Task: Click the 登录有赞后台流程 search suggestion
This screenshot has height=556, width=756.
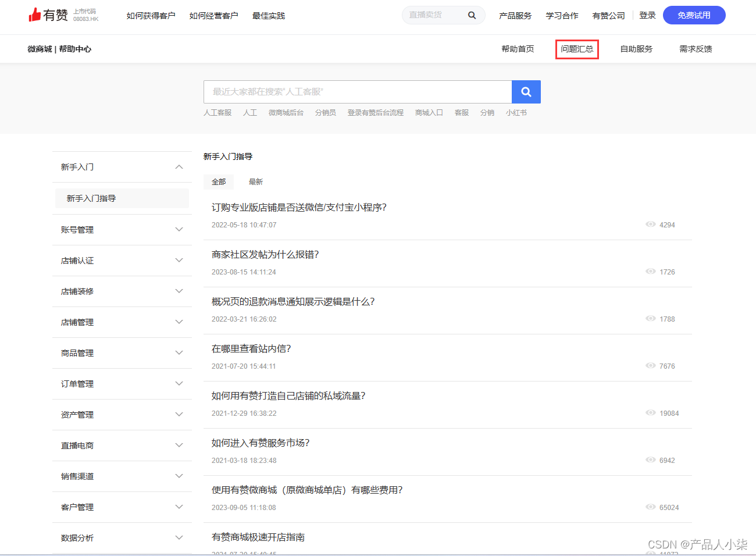Action: pyautogui.click(x=376, y=113)
